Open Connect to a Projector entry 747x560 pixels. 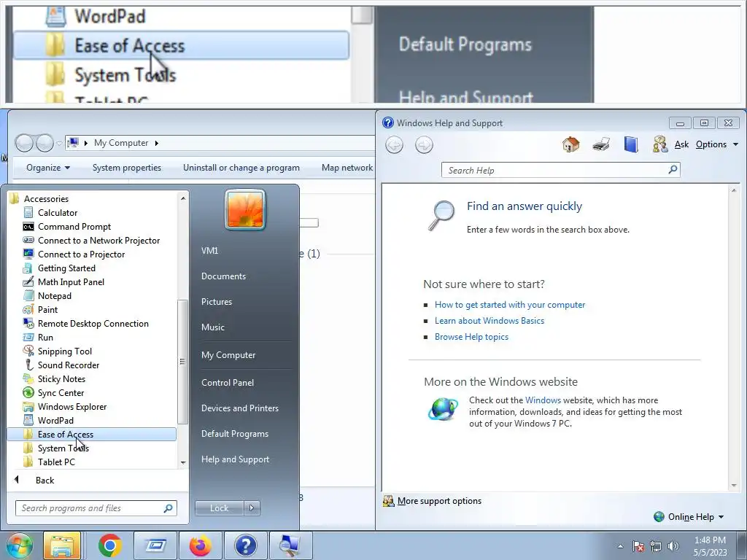click(81, 254)
